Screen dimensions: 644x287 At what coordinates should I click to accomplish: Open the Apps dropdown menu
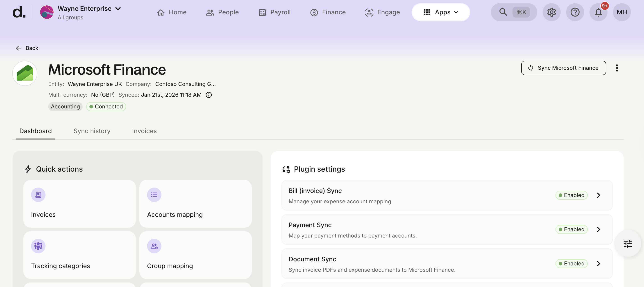[440, 12]
